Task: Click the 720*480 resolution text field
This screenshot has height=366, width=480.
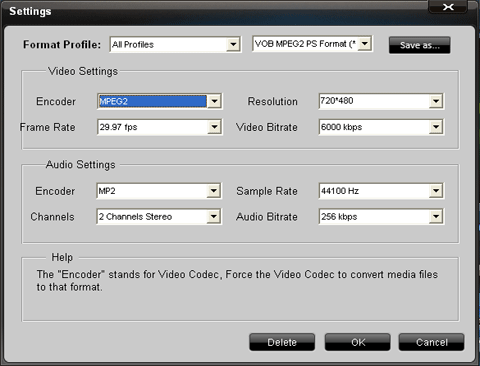Action: pyautogui.click(x=374, y=101)
